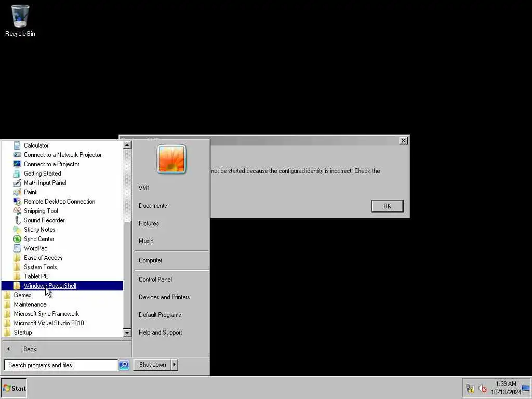Click the Connect to a Network Projector icon

pyautogui.click(x=17, y=155)
